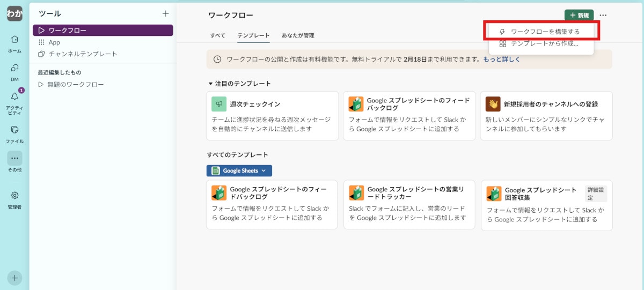Image resolution: width=644 pixels, height=290 pixels.
Task: Open Files in the sidebar
Action: (14, 130)
